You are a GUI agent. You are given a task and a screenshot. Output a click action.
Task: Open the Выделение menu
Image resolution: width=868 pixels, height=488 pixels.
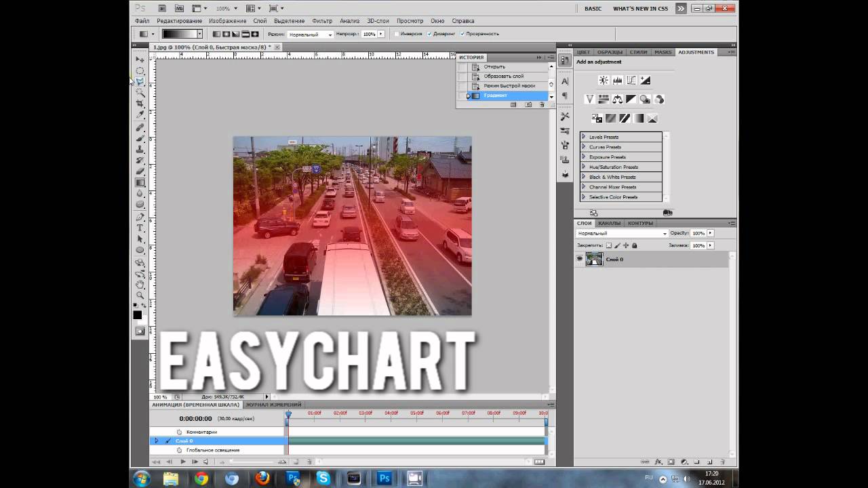(289, 21)
